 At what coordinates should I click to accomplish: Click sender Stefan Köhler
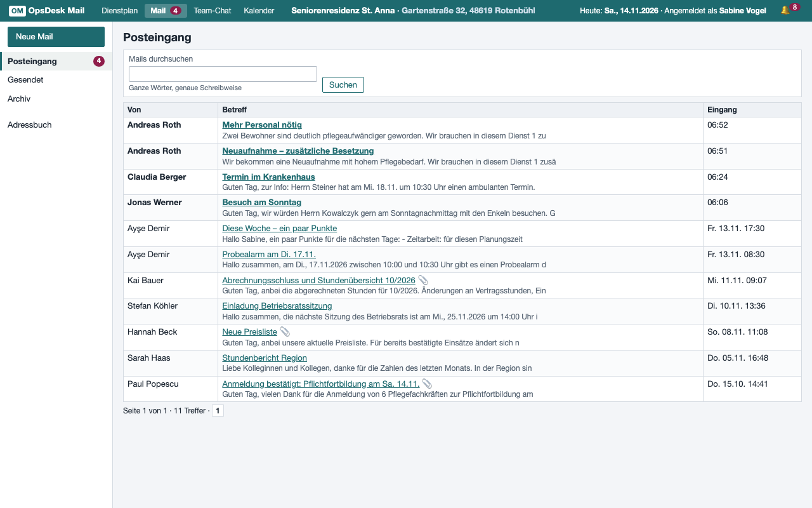[152, 306]
